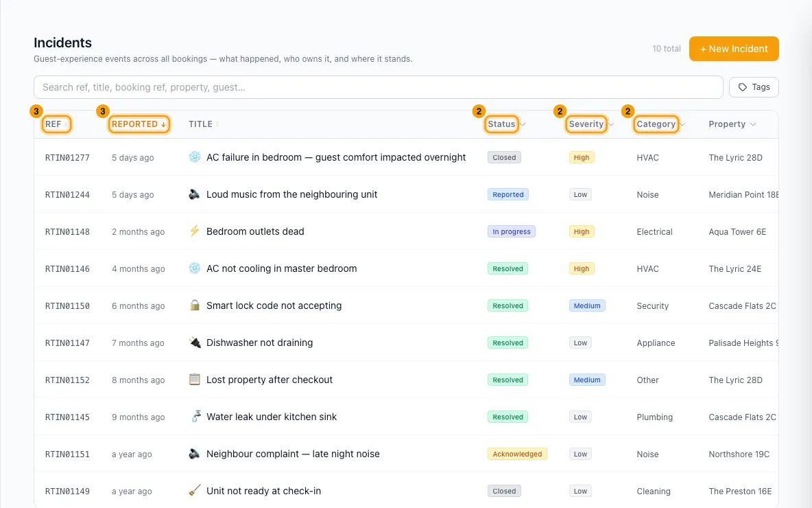Click the broom icon beside Unit not ready
Viewport: 812px width, 508px height.
pos(194,491)
